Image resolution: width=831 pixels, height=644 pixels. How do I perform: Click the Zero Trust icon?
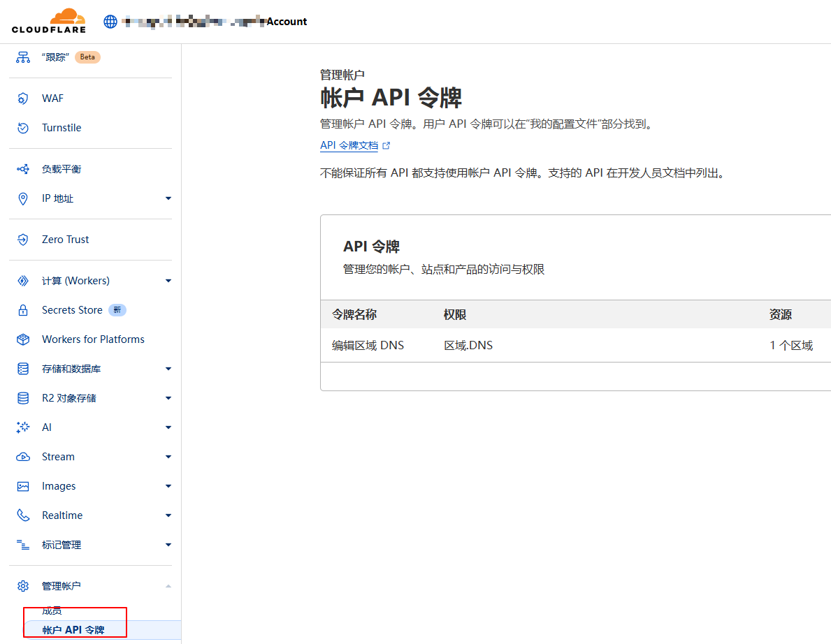pyautogui.click(x=23, y=240)
